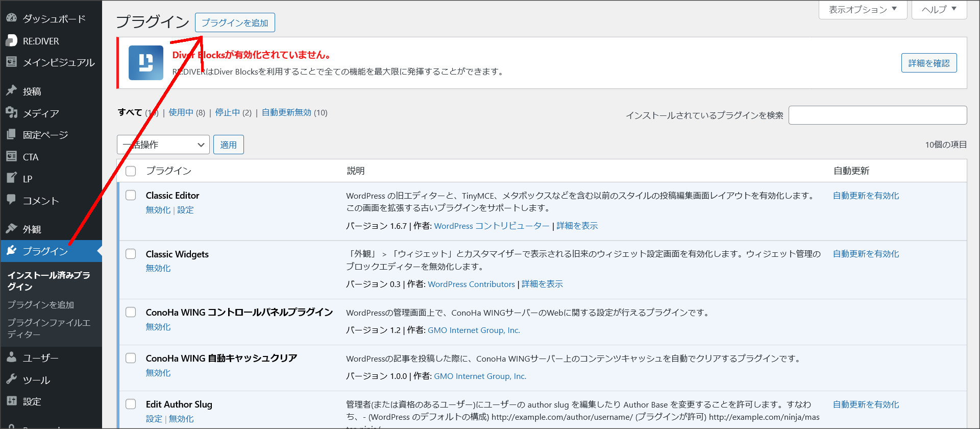Expand the ヘルプ help panel
Viewport: 980px width, 429px height.
coord(938,9)
